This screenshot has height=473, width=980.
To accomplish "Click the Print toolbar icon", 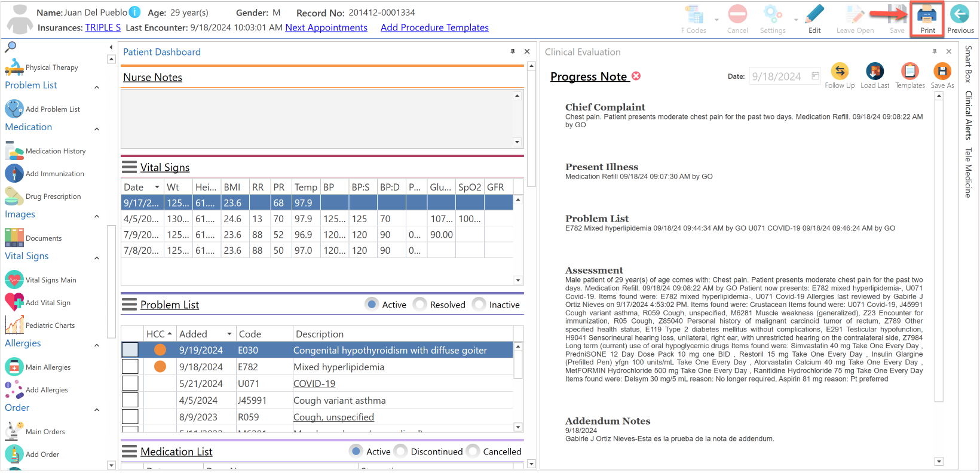I will point(927,14).
